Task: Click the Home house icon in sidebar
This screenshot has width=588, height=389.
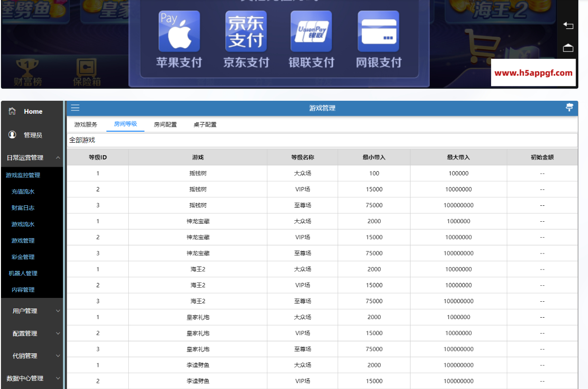Action: (x=12, y=111)
